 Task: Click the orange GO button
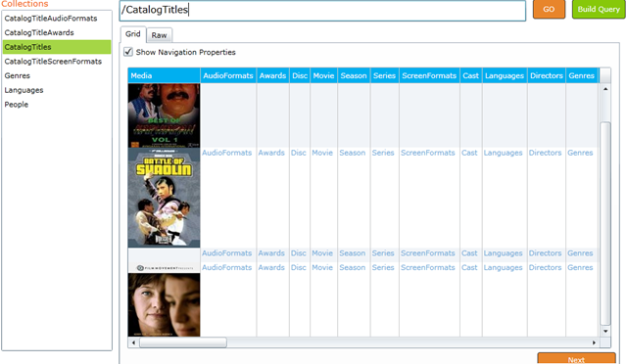[x=549, y=9]
